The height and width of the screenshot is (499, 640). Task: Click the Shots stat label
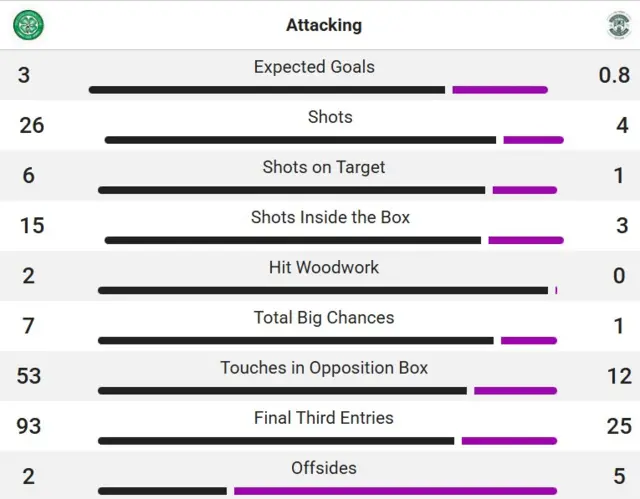click(330, 117)
